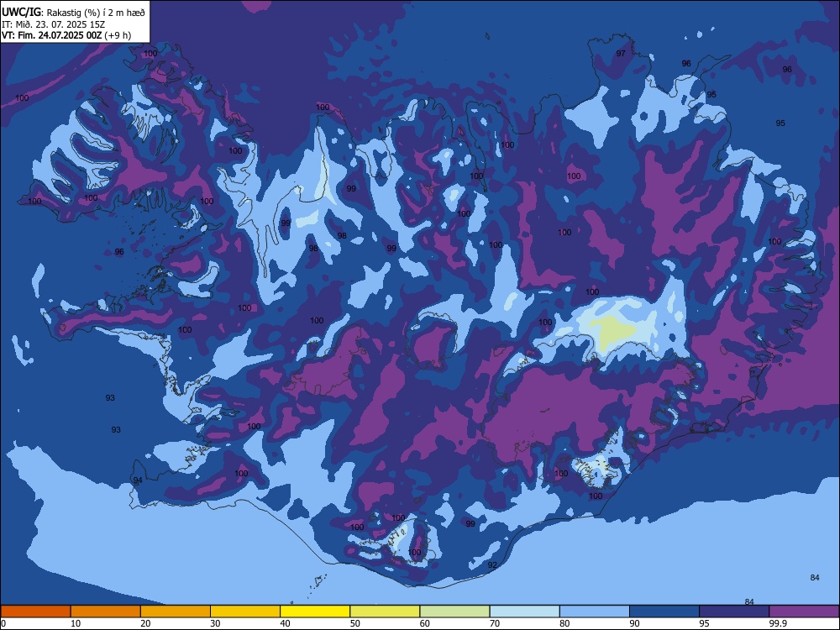
Task: Select the 30–40 golden legend swatch
Action: 245,612
